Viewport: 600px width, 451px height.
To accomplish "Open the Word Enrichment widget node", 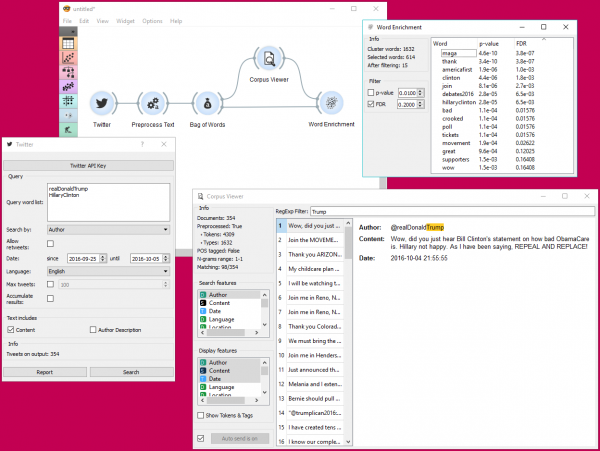I will pos(332,103).
